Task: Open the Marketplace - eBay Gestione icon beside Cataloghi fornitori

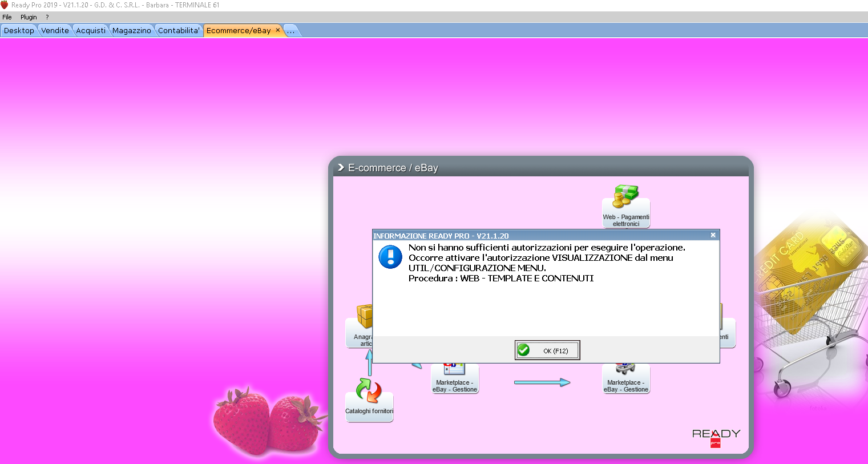Action: pos(455,379)
